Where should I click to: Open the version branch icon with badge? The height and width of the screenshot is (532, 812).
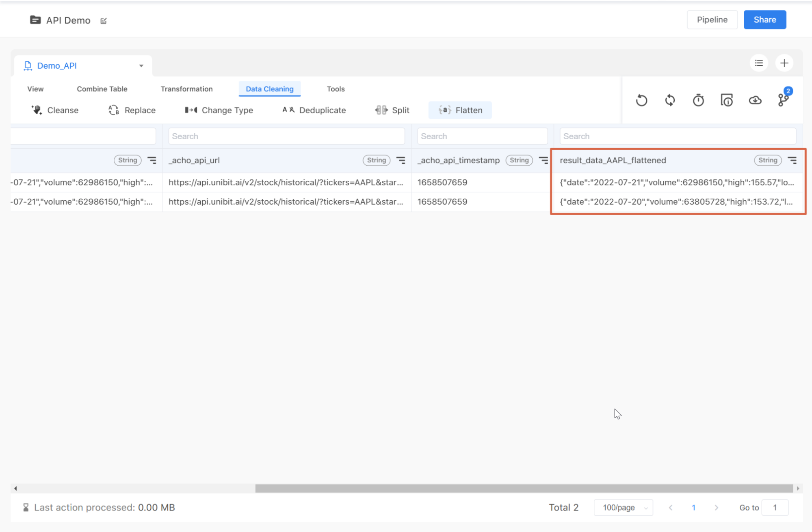783,100
